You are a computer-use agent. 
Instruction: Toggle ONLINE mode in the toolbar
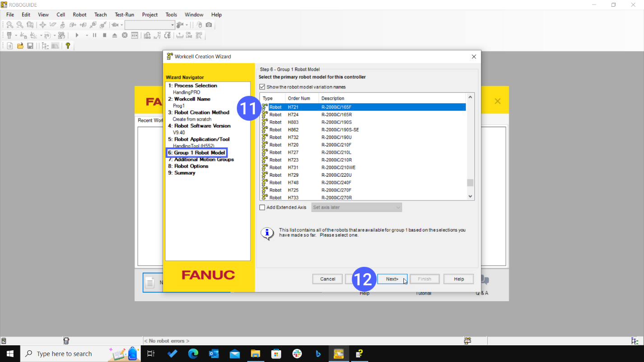[189, 35]
